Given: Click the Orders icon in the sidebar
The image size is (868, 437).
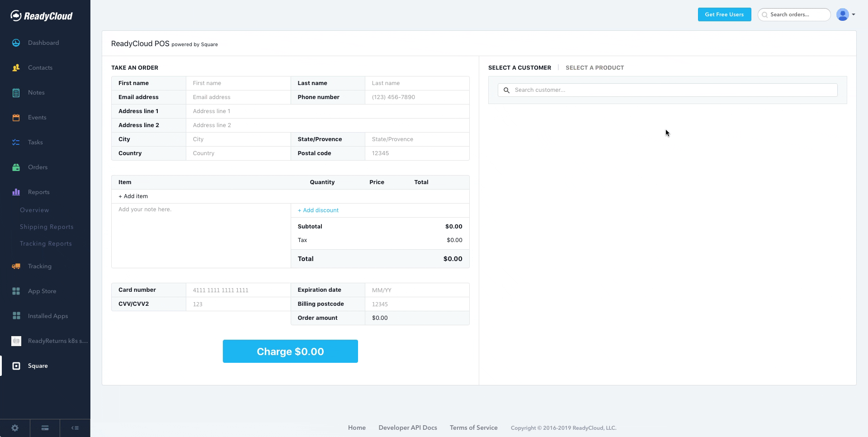Looking at the screenshot, I should [x=16, y=167].
